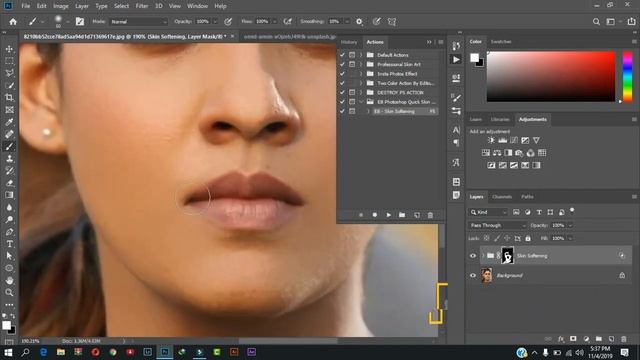Select the Move tool
This screenshot has height=360, width=640.
9,49
